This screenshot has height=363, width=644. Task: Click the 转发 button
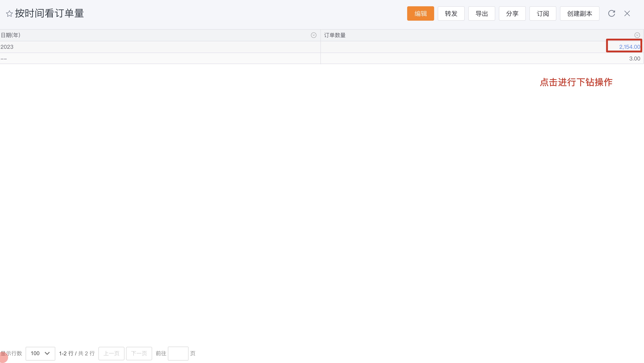(x=451, y=13)
